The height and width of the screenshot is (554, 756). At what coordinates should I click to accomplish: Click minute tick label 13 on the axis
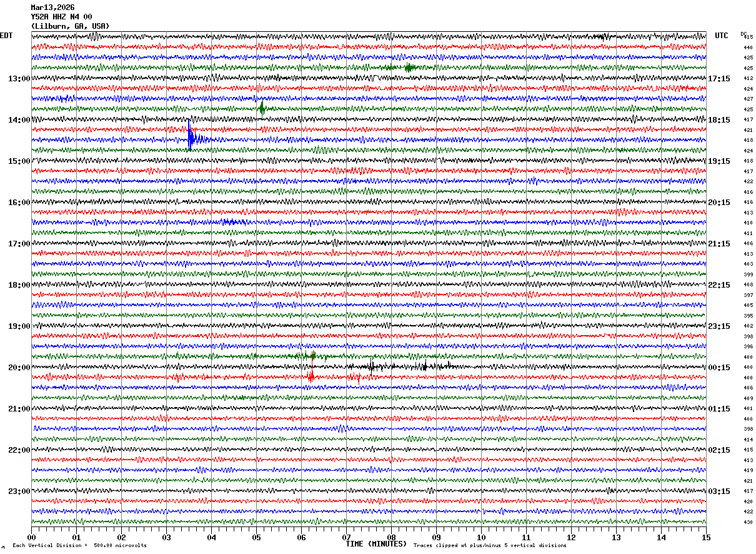click(x=616, y=537)
